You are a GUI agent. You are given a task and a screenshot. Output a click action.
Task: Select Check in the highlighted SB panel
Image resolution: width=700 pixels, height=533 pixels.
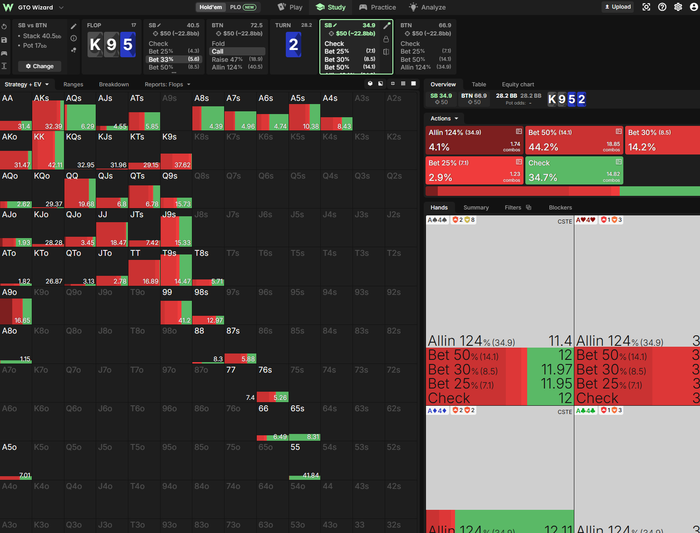click(x=350, y=43)
